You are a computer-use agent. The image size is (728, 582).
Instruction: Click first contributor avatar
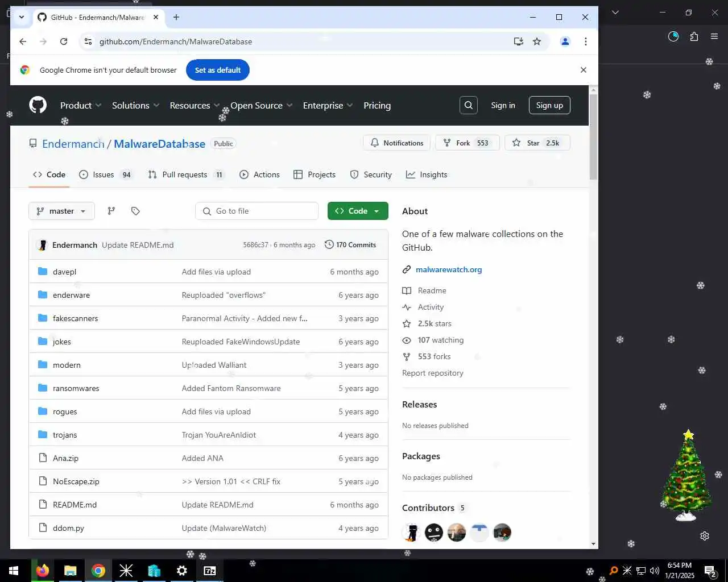[411, 533]
